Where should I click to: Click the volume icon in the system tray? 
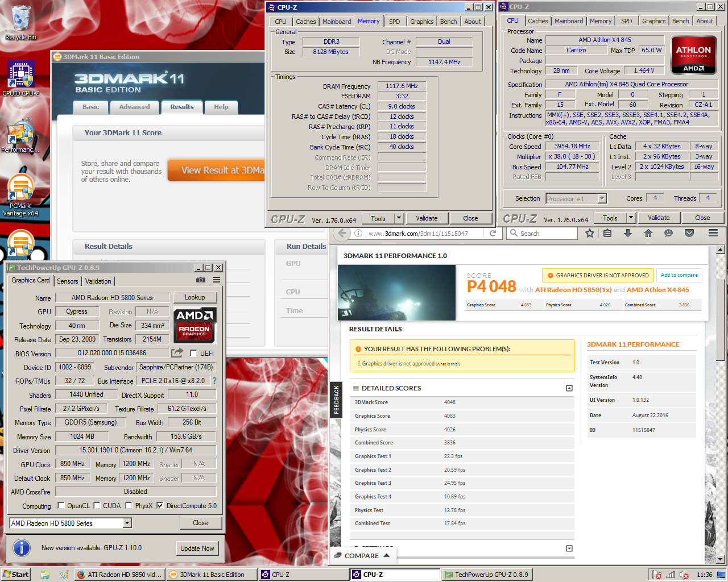click(x=684, y=575)
